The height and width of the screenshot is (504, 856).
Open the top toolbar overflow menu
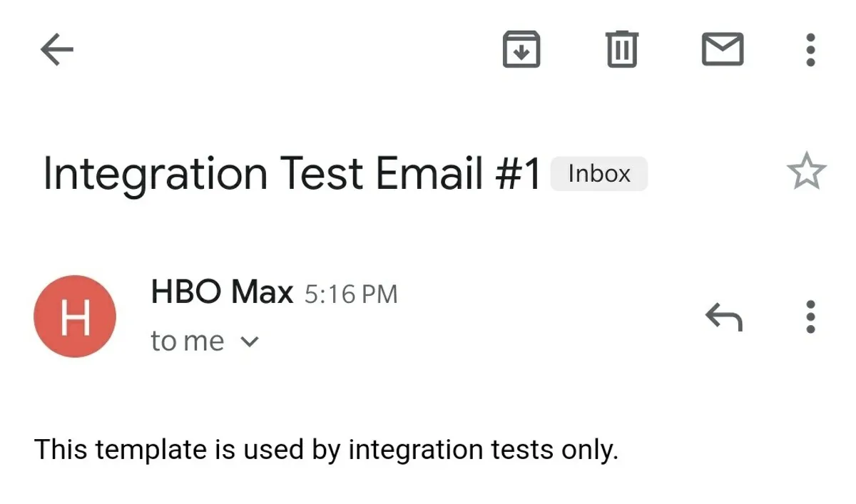point(810,50)
